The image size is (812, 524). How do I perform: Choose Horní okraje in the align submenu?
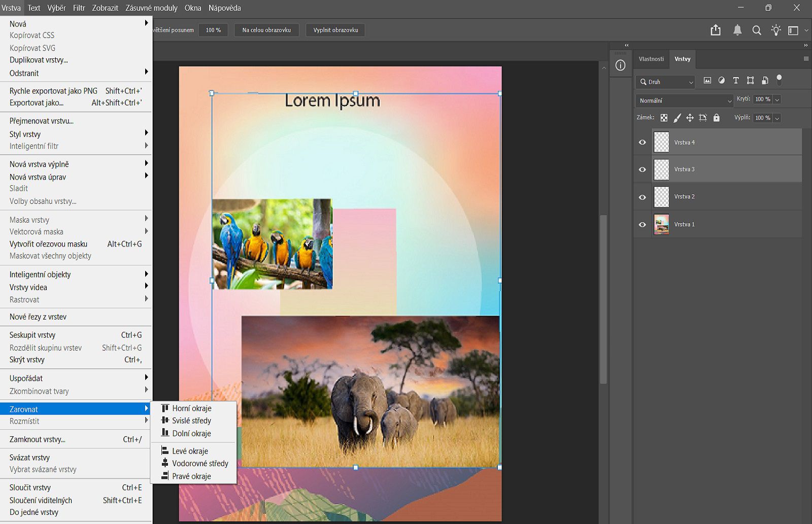[x=191, y=408]
